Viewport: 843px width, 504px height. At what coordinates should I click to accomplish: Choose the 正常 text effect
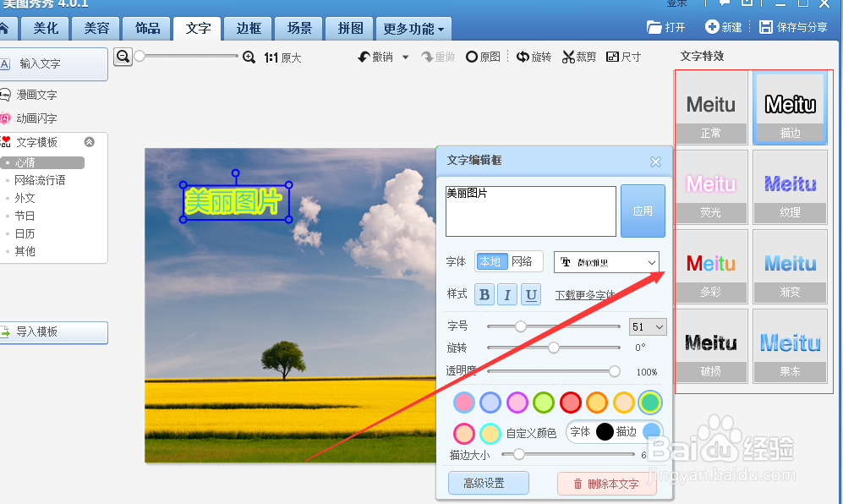(711, 107)
